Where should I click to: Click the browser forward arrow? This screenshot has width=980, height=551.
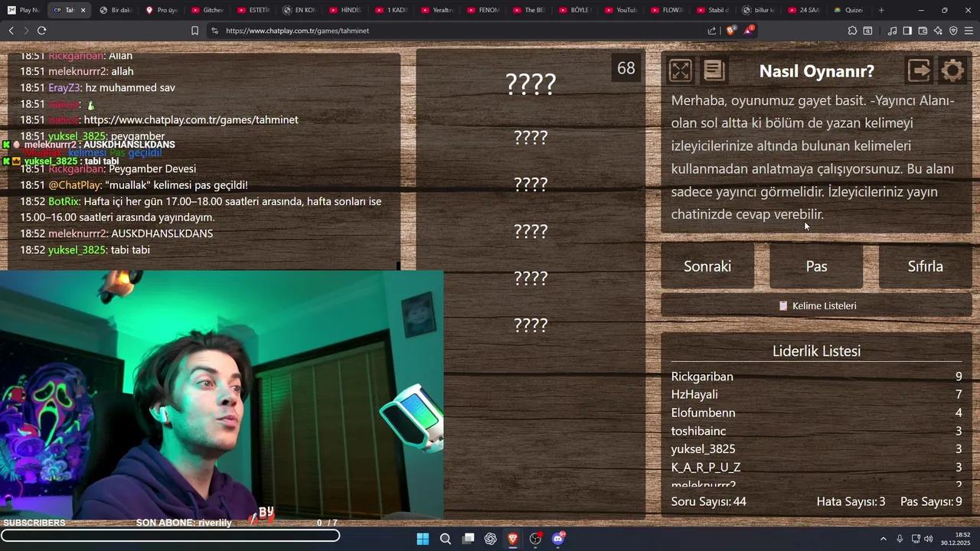tap(26, 31)
